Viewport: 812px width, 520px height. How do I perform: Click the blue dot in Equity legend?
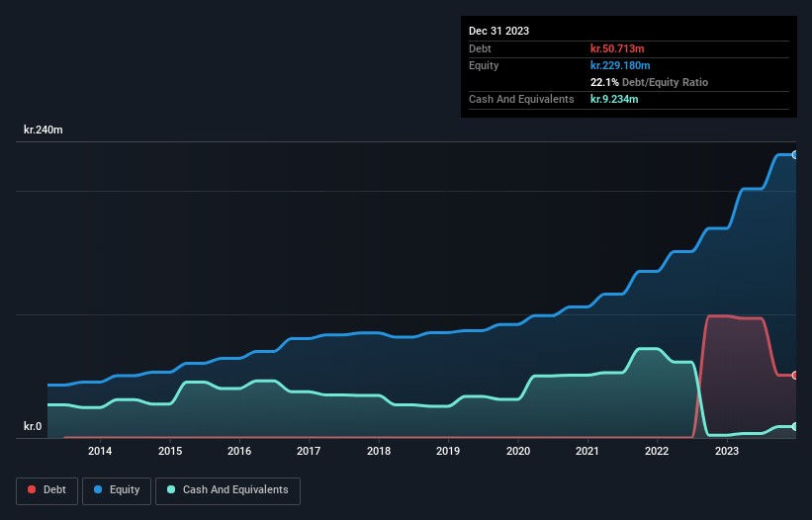point(98,489)
